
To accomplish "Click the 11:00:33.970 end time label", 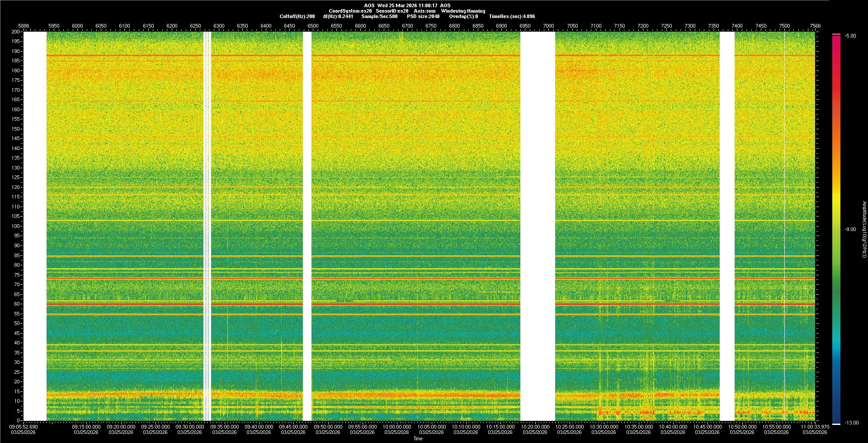I will 815,427.
